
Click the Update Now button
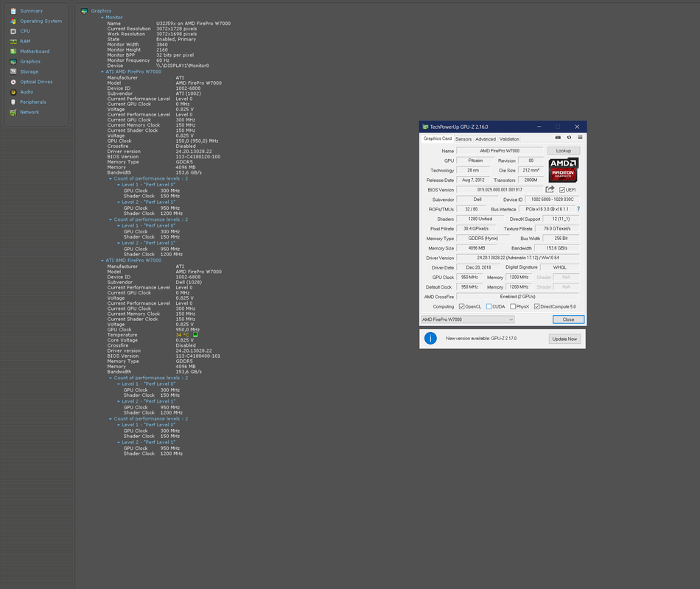[564, 339]
